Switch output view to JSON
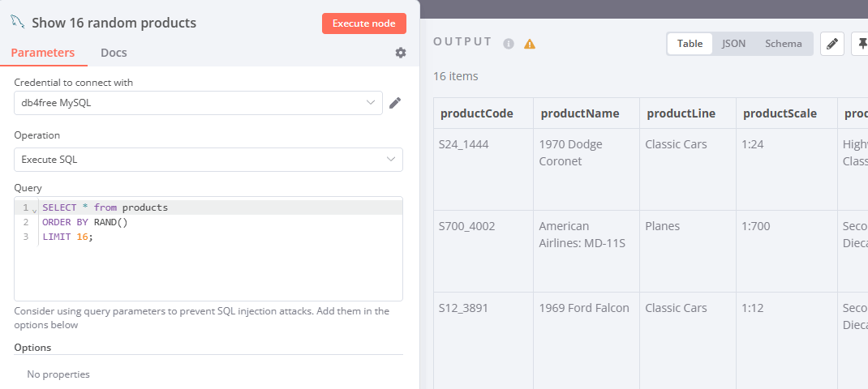This screenshot has width=868, height=389. 733,44
